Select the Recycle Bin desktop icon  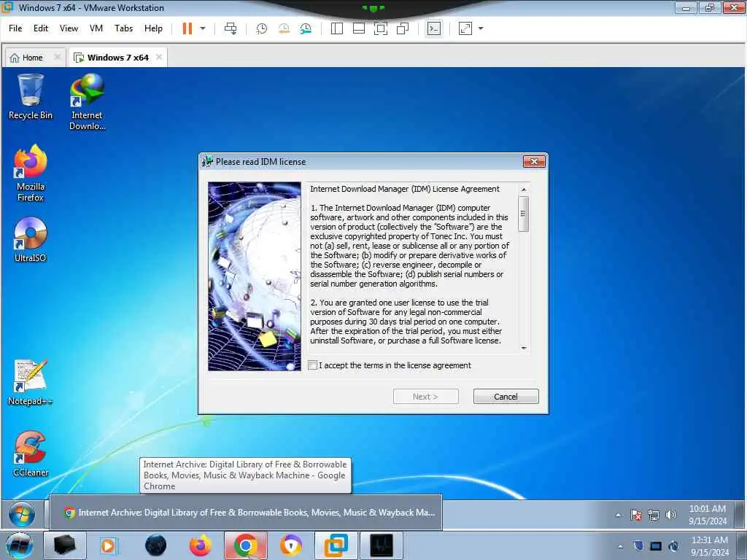pos(31,97)
